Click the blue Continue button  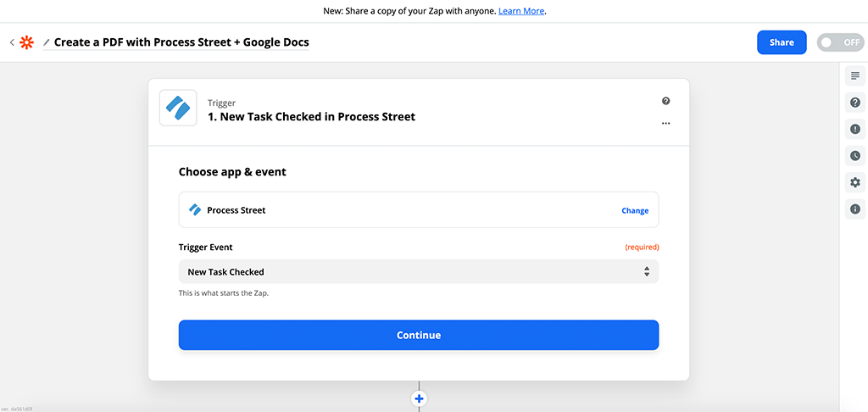418,335
